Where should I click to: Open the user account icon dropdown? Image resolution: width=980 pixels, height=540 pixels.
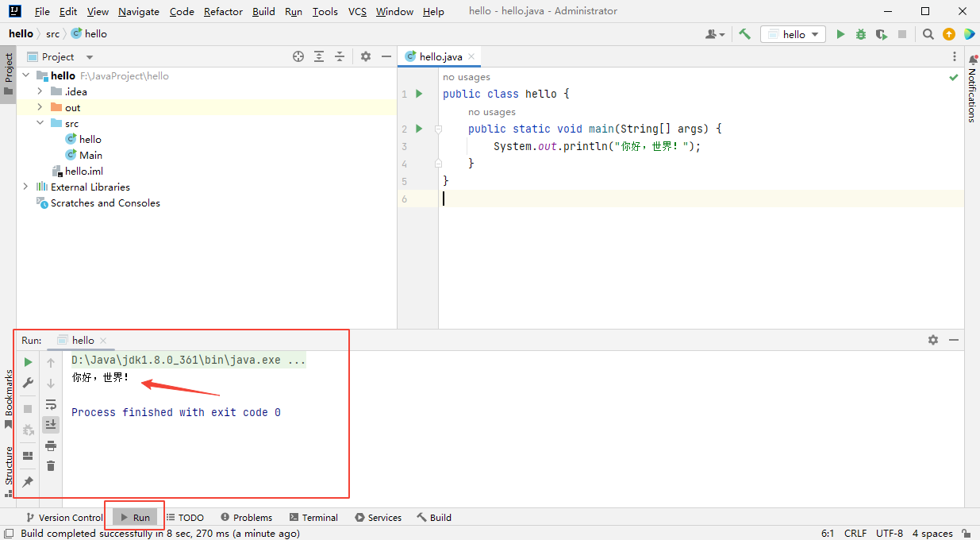pos(715,34)
